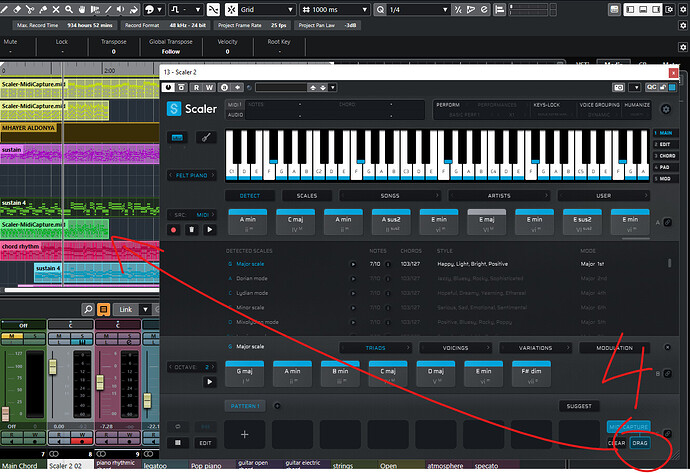This screenshot has height=473, width=690.
Task: Add a chord to the first empty slot
Action: pyautogui.click(x=245, y=434)
